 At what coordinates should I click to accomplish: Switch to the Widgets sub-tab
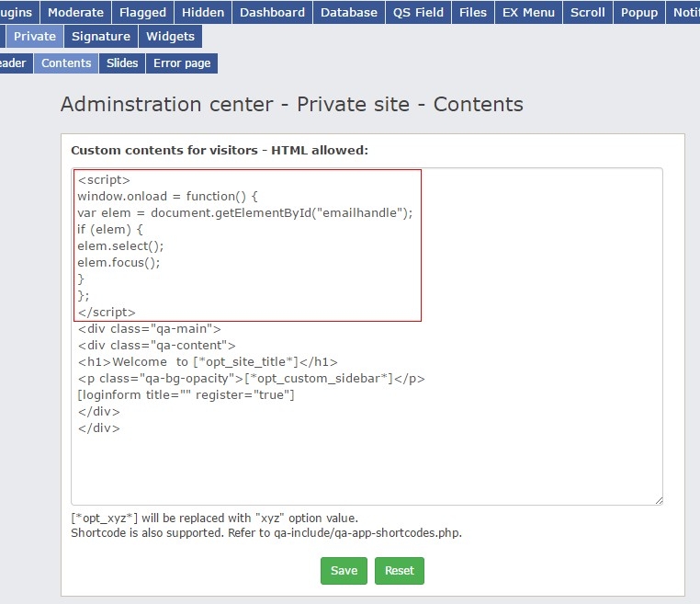click(x=171, y=37)
